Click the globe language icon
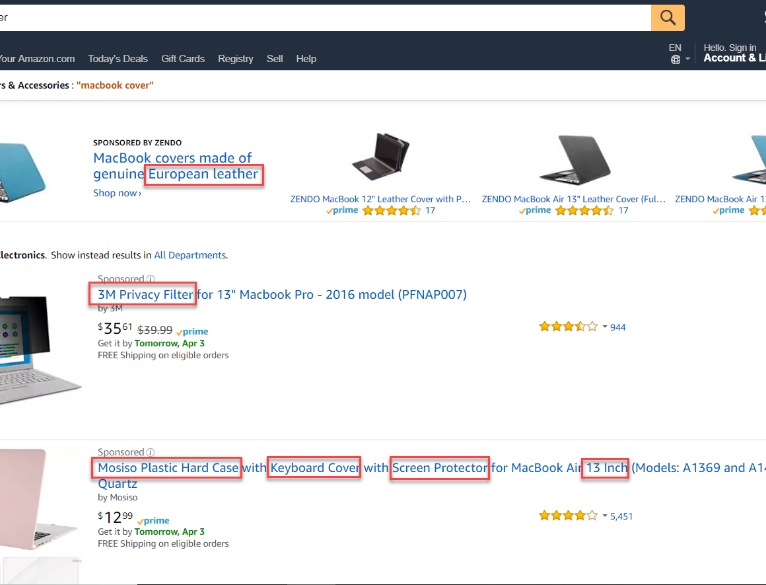Image resolution: width=766 pixels, height=585 pixels. 676,59
